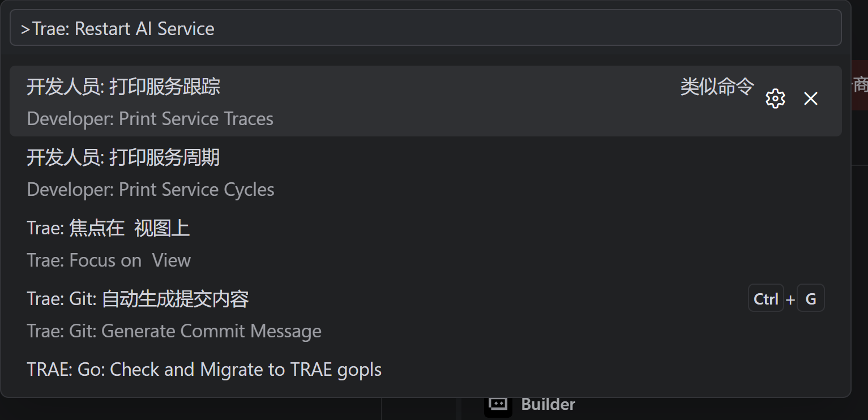Select the Developer: Print Service Traces subtitle
This screenshot has height=420, width=868.
click(150, 119)
